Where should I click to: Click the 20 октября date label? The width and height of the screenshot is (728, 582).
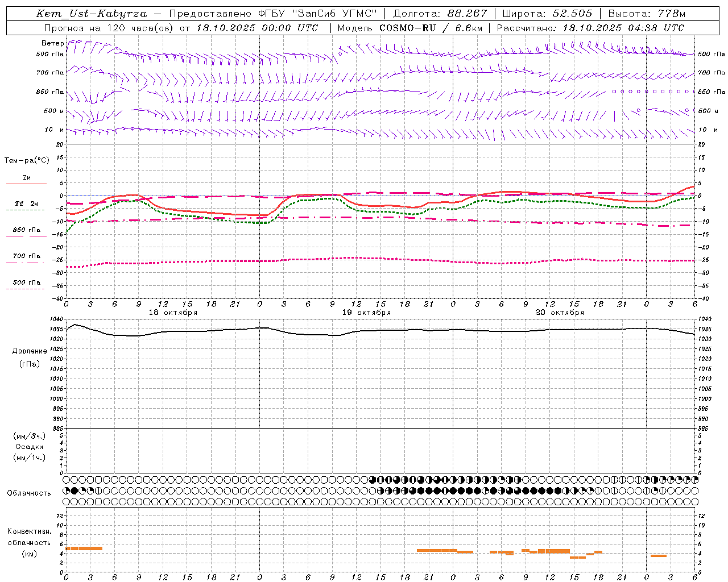pos(560,313)
